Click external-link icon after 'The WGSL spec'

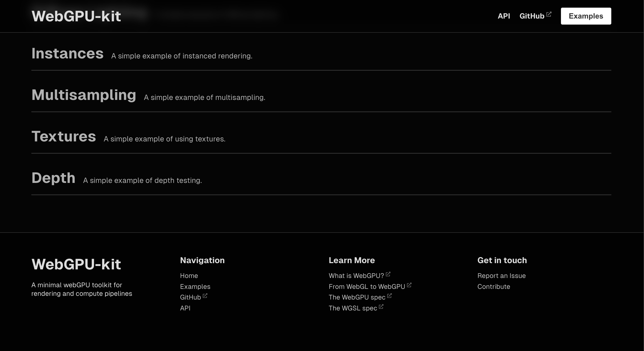click(381, 306)
